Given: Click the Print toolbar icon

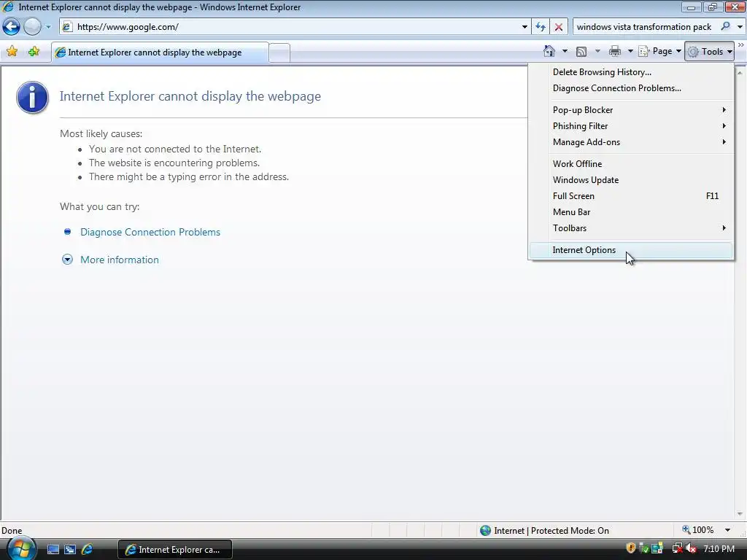Looking at the screenshot, I should click(x=615, y=51).
